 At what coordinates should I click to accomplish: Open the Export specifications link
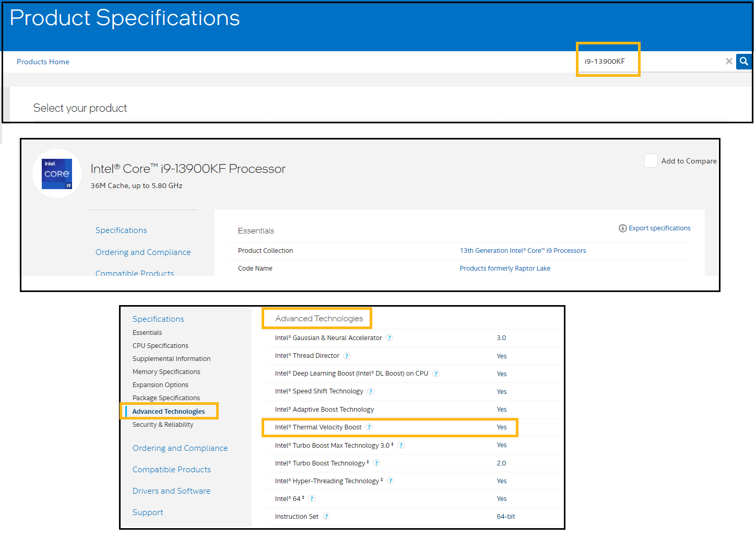(x=659, y=228)
